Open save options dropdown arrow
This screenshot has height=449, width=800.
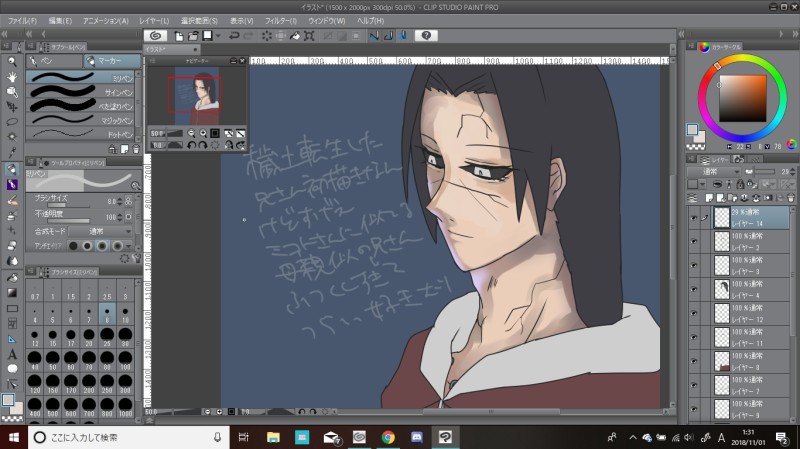(x=219, y=36)
